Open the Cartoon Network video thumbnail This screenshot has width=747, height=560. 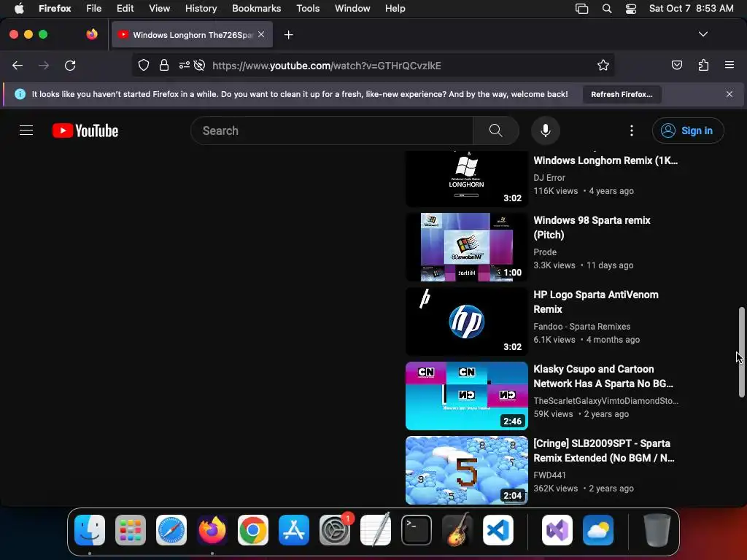(466, 396)
